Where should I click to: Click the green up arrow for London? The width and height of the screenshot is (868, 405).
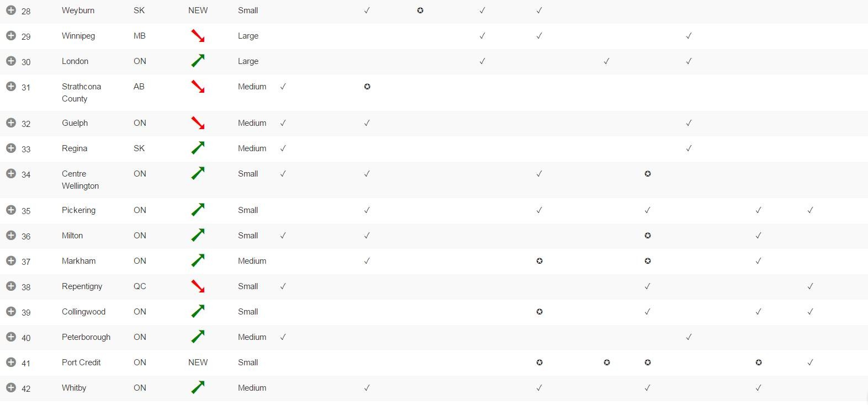pos(198,61)
